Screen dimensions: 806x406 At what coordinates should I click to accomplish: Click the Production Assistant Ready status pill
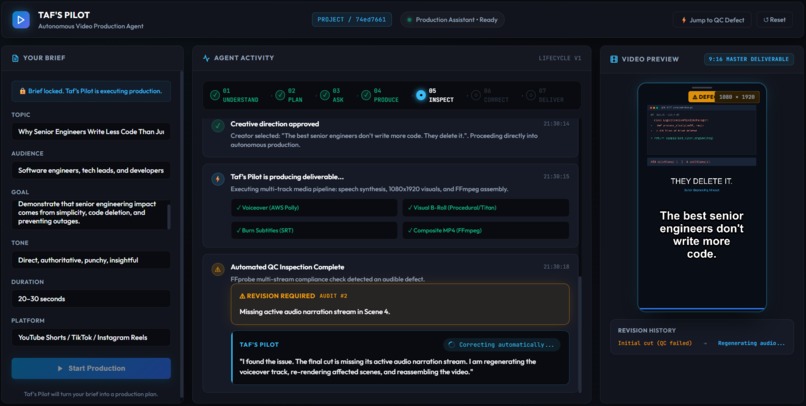(452, 20)
